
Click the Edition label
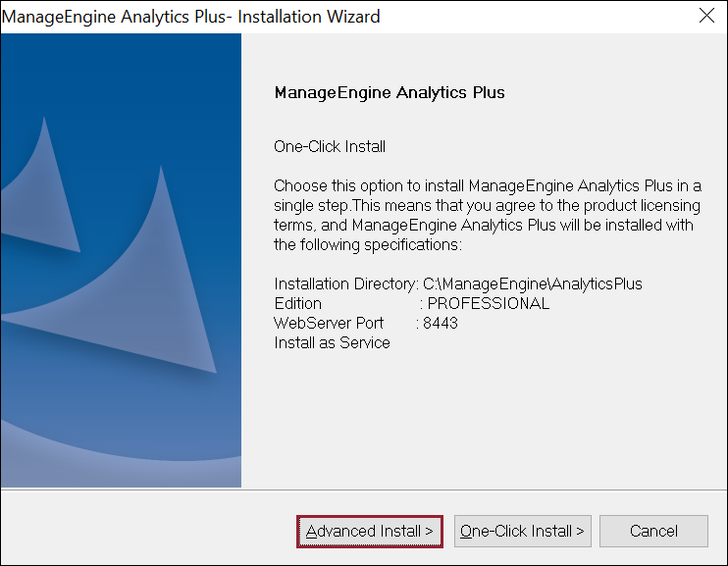(298, 304)
